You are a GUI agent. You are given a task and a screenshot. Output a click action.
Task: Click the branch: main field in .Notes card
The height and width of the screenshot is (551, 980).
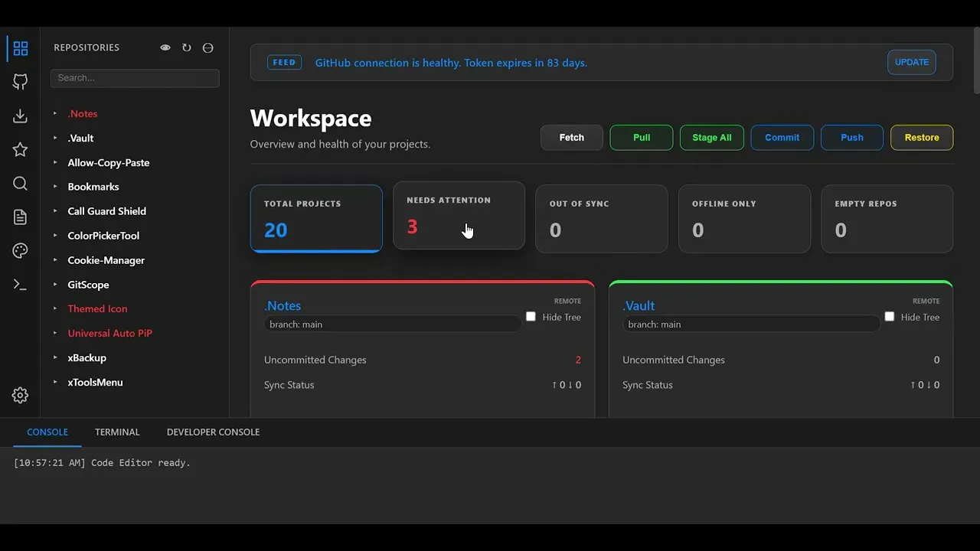[x=393, y=324]
